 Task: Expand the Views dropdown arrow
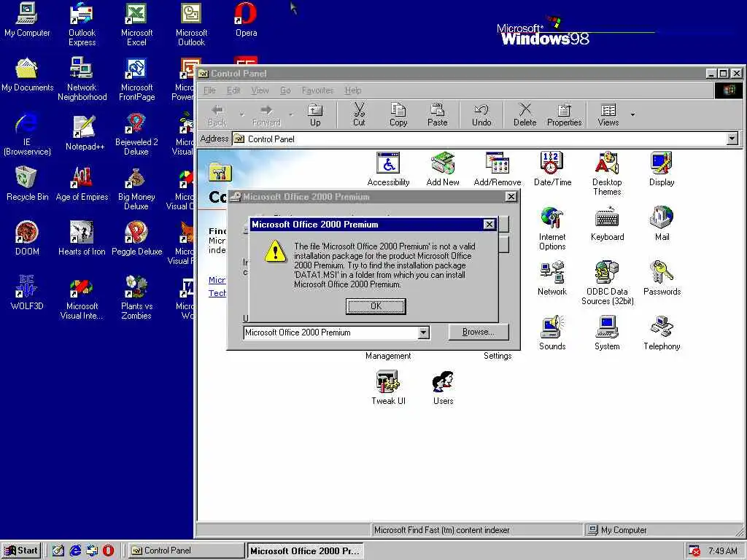pyautogui.click(x=632, y=114)
